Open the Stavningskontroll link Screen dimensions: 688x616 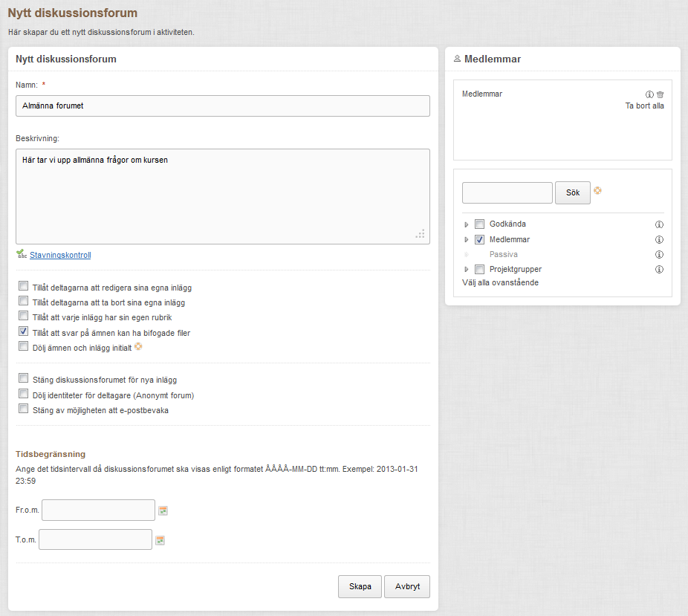(x=60, y=255)
